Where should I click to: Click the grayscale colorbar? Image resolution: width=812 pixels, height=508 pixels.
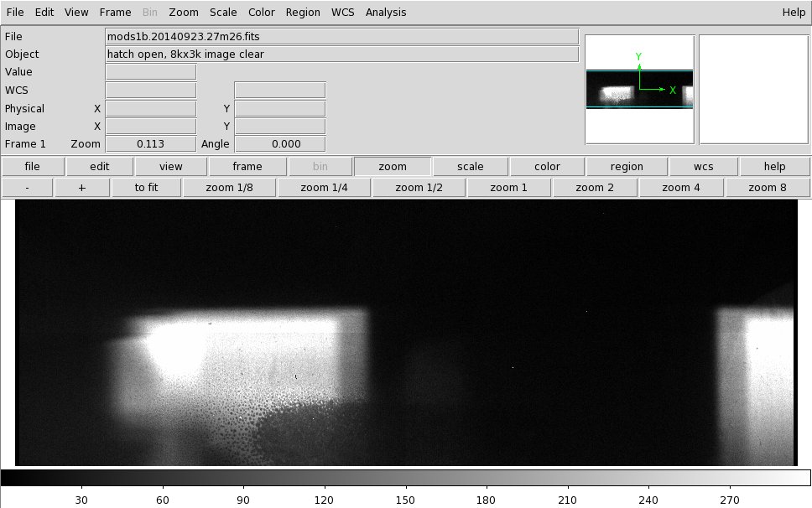(405, 478)
